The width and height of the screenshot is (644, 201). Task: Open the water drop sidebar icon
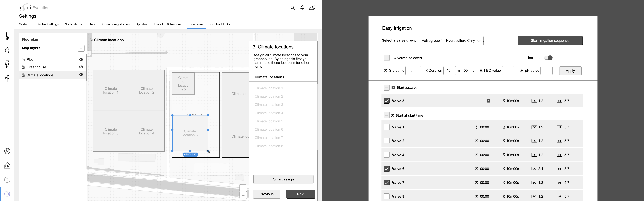[x=7, y=50]
